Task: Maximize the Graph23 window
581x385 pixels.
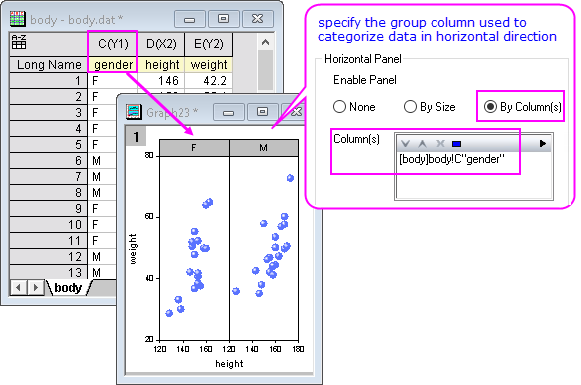Action: click(263, 112)
